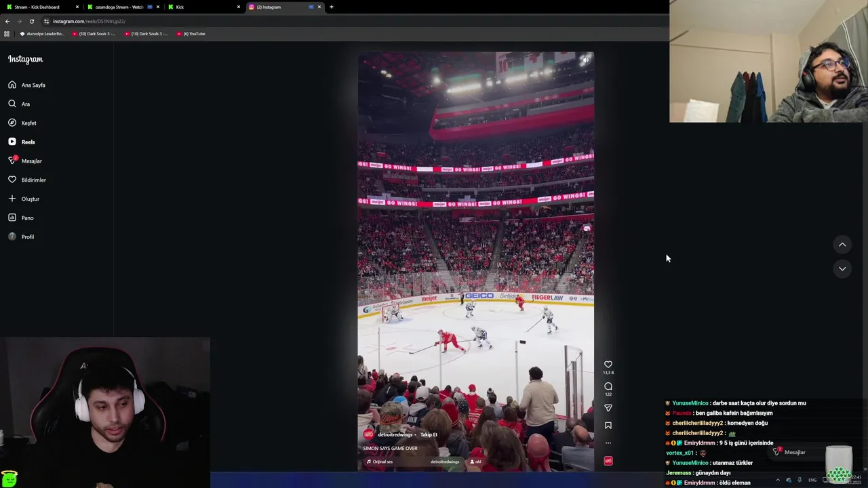Click the browser back arrow
The width and height of the screenshot is (868, 488).
[x=7, y=21]
